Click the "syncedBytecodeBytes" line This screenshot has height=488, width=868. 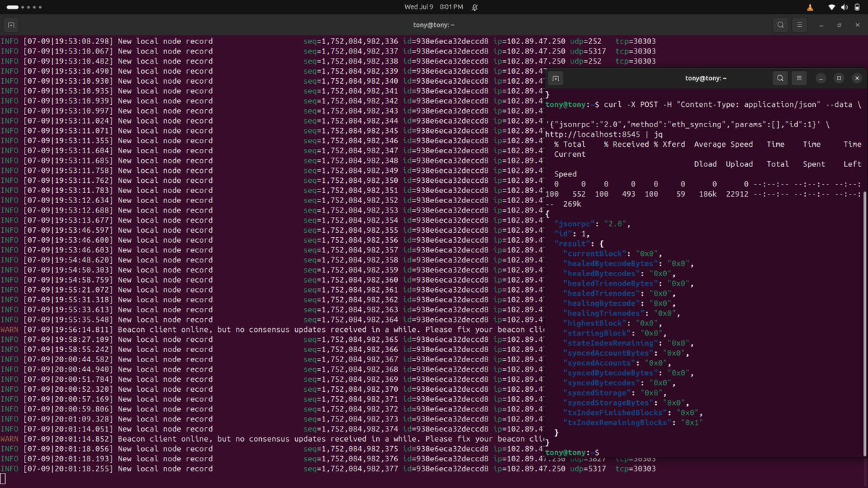629,372
